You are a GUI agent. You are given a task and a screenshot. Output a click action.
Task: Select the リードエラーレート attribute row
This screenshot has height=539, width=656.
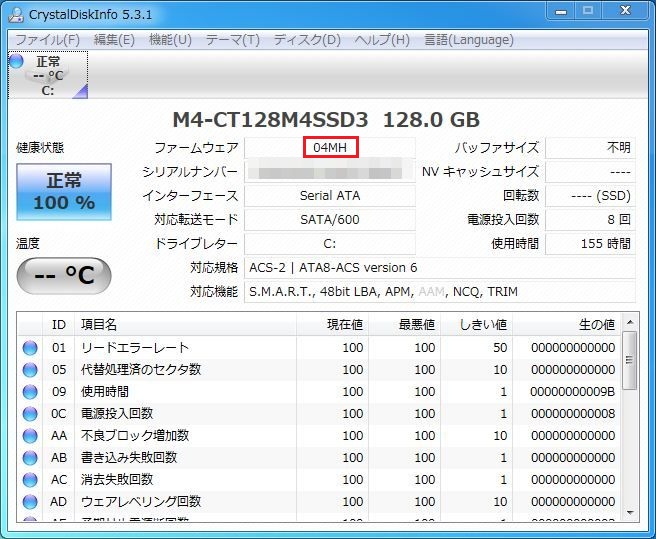pyautogui.click(x=319, y=348)
